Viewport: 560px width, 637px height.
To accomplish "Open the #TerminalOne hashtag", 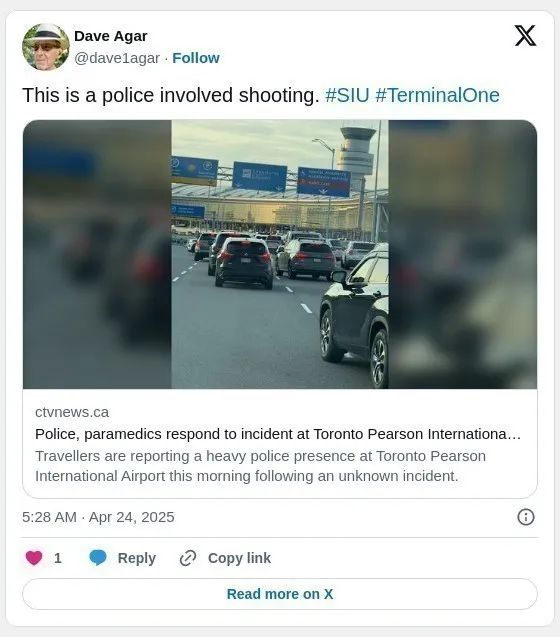I will coord(437,95).
